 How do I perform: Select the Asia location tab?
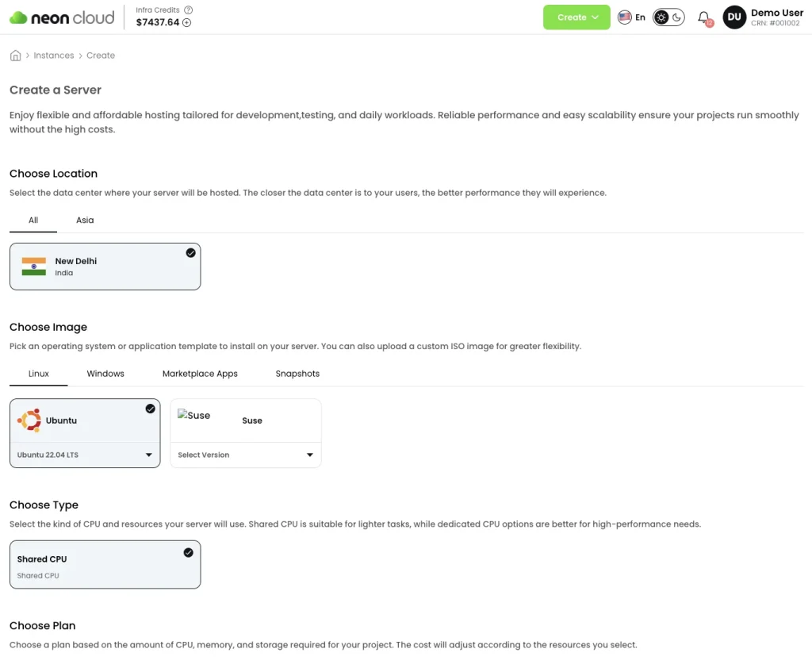coord(85,221)
